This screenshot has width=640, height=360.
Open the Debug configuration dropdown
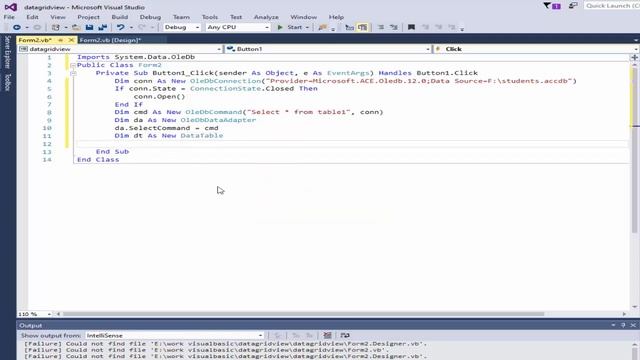click(x=182, y=27)
